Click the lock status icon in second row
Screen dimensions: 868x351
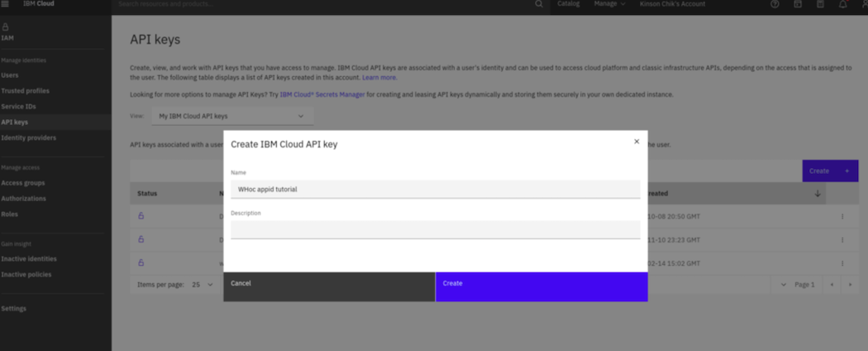click(x=141, y=239)
